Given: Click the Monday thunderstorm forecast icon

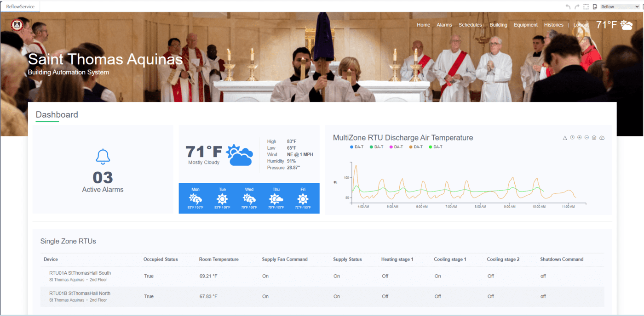Looking at the screenshot, I should click(195, 199).
